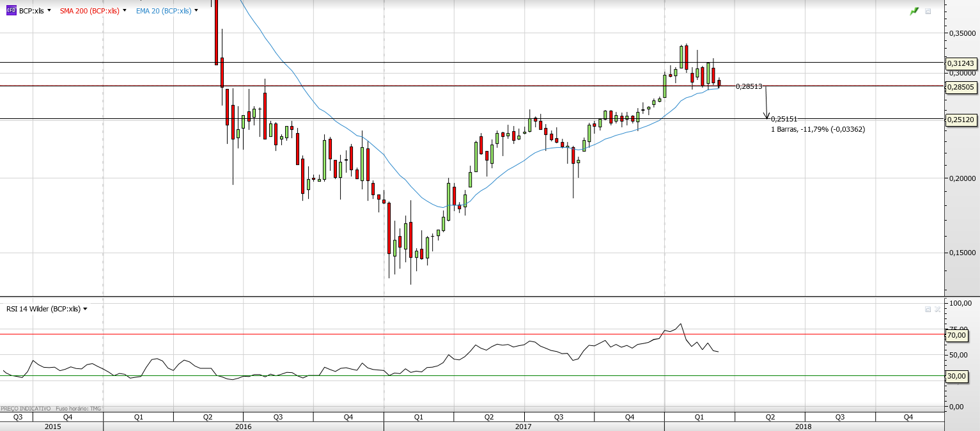980x431 pixels.
Task: Click the purple CFD instrument icon
Action: pyautogui.click(x=11, y=10)
